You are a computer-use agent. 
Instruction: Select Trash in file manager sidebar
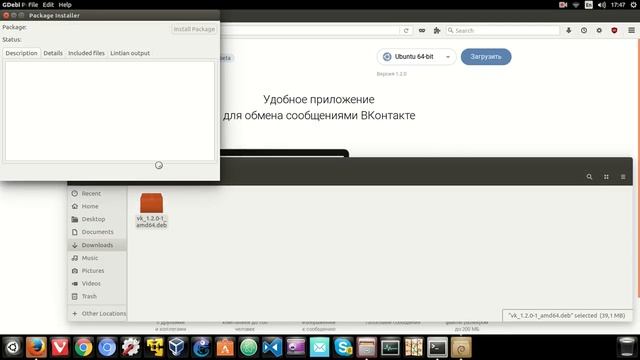tap(97, 296)
